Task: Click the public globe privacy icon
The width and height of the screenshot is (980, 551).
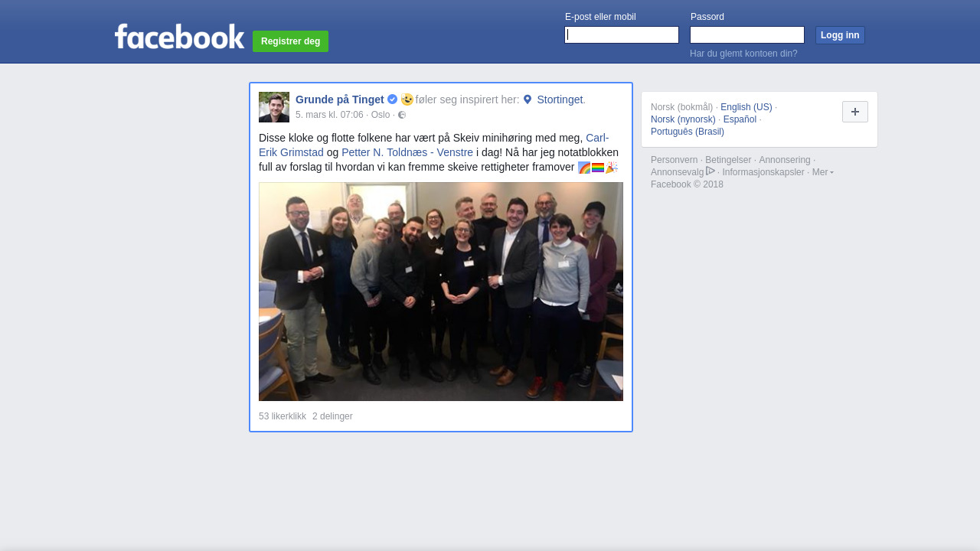Action: click(x=402, y=115)
